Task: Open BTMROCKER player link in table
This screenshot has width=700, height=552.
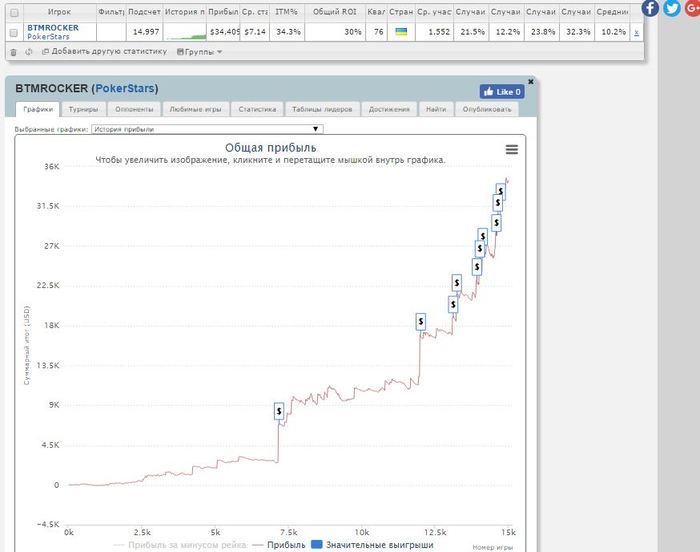Action: coord(53,28)
